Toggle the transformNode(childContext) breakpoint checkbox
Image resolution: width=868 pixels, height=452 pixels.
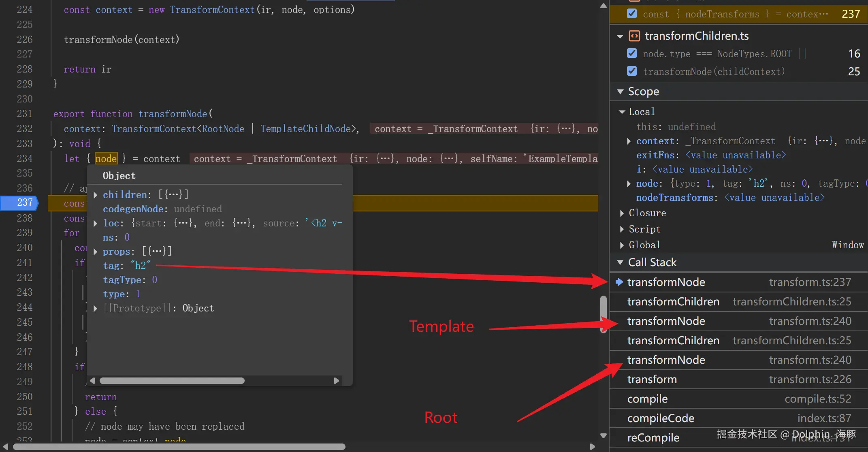coord(631,71)
